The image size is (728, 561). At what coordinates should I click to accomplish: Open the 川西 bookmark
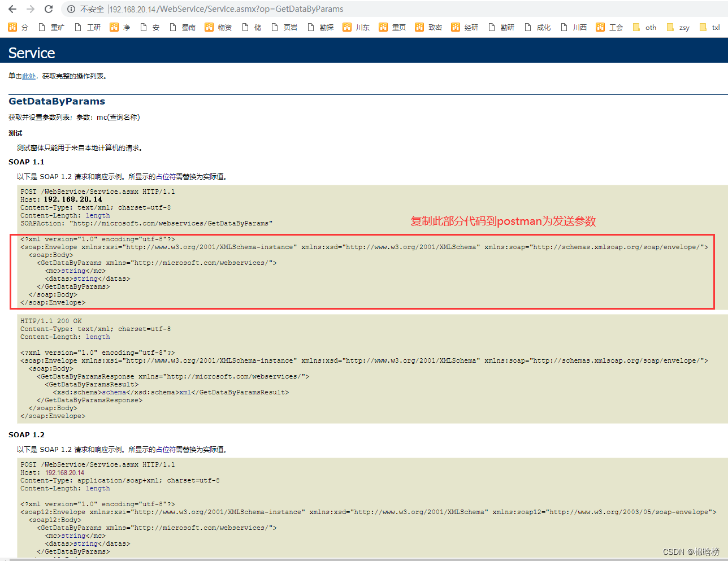(x=579, y=27)
